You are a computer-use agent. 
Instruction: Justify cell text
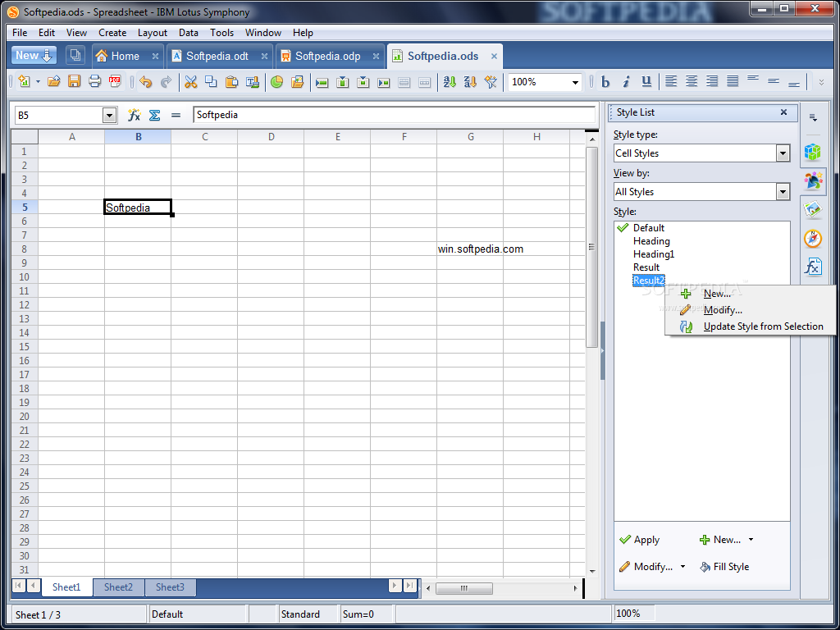pos(733,82)
